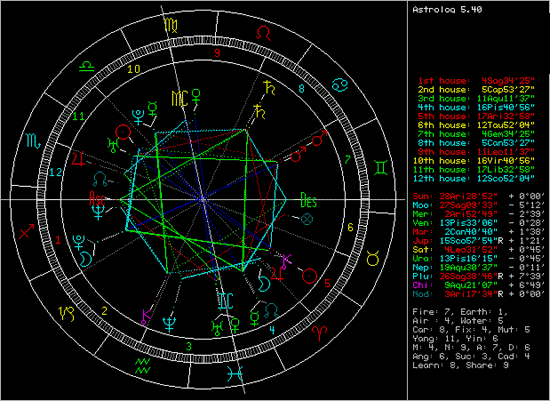Click the green Libra sign glyph

point(86,66)
